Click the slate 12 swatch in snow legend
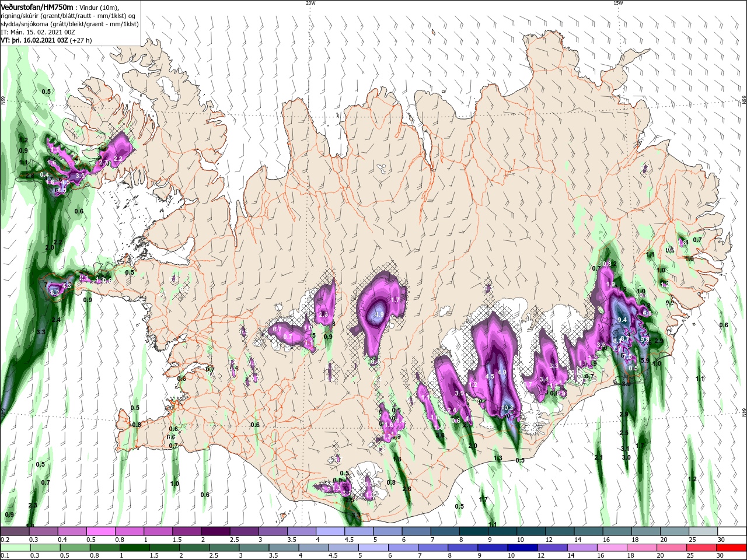The height and width of the screenshot is (560, 747). pyautogui.click(x=559, y=531)
